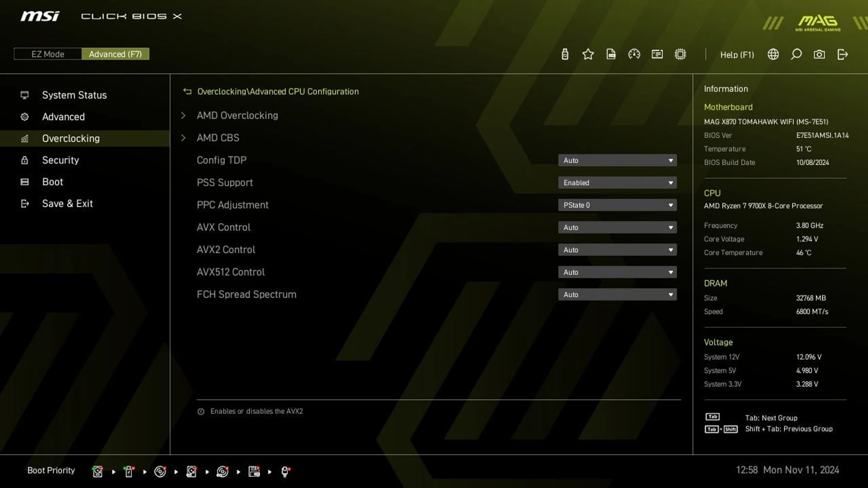Screen dimensions: 868x488
Task: Click the MSI logo
Action: (40, 16)
